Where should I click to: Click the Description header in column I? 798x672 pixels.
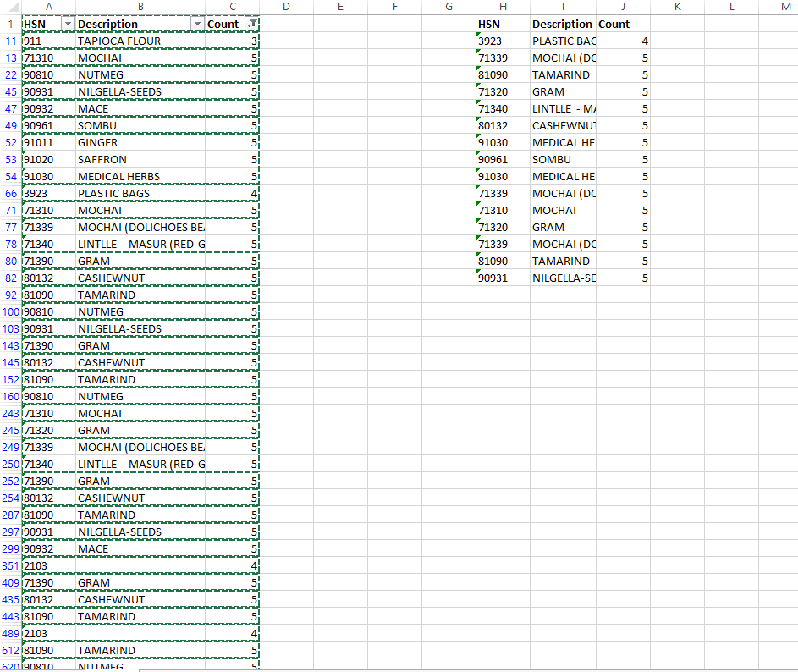click(x=563, y=24)
